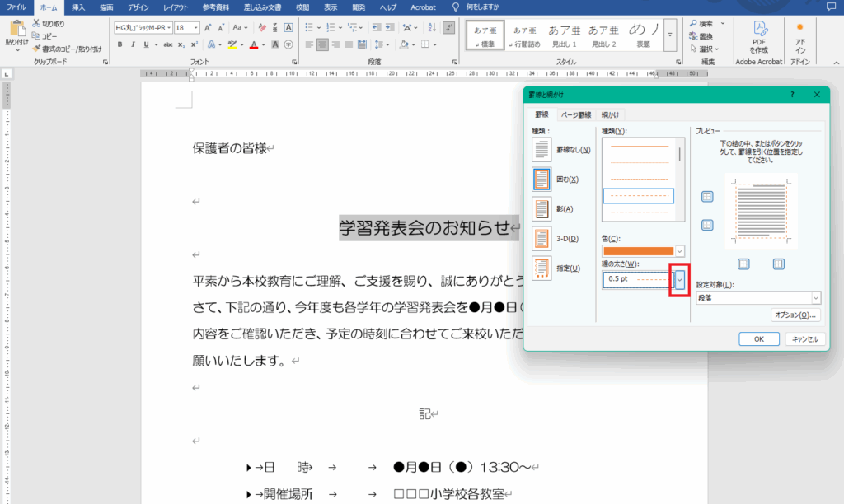Select the 3-D border setting
The width and height of the screenshot is (844, 504).
point(542,238)
